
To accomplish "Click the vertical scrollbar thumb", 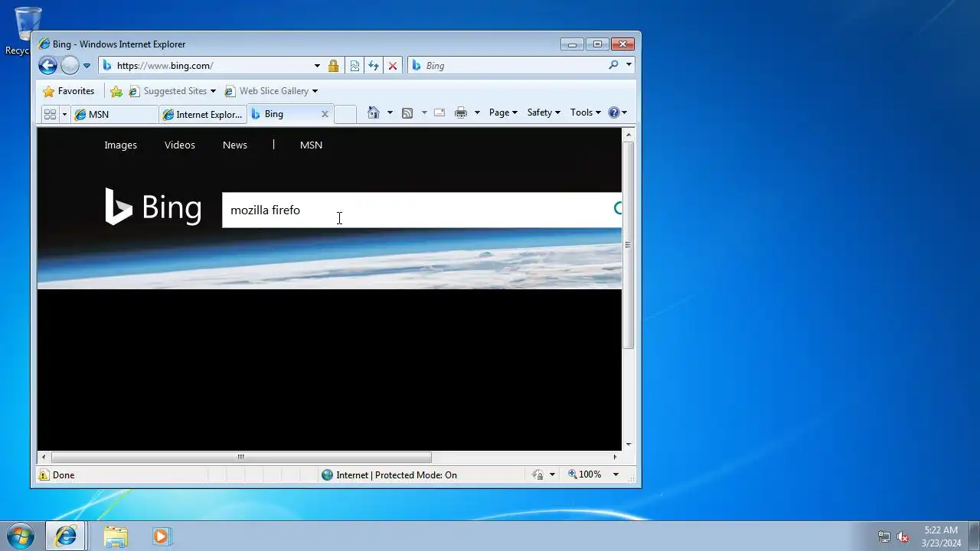I will [628, 245].
